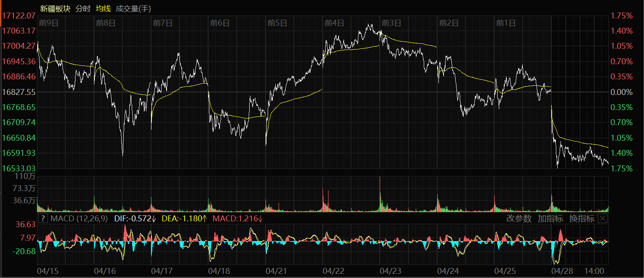Click the 16533.03 bottom price label
Viewport: 644px width, 278px height.
[x=18, y=168]
